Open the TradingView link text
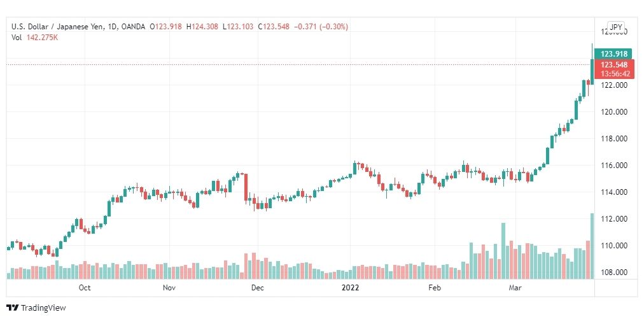This screenshot has width=644, height=319. [x=43, y=308]
